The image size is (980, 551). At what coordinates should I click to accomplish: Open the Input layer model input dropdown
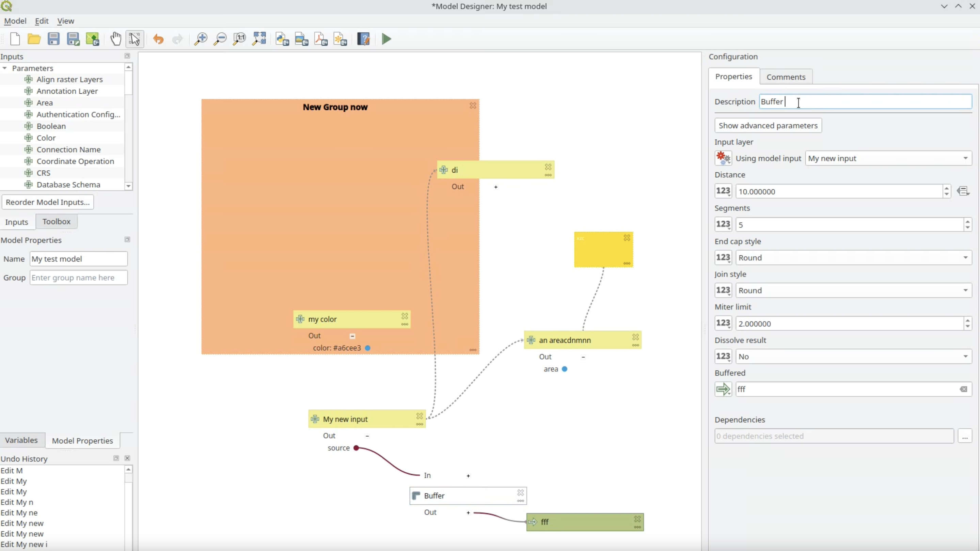click(888, 158)
